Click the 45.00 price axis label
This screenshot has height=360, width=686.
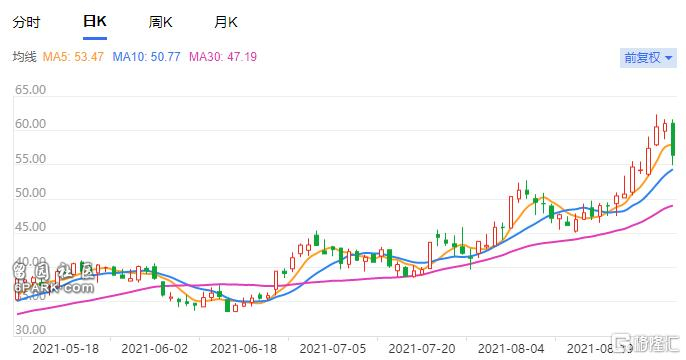coord(30,227)
